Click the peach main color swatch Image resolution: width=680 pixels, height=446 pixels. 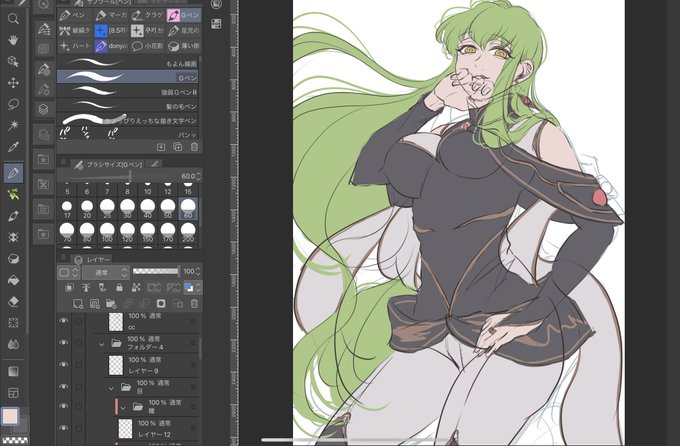click(10, 416)
